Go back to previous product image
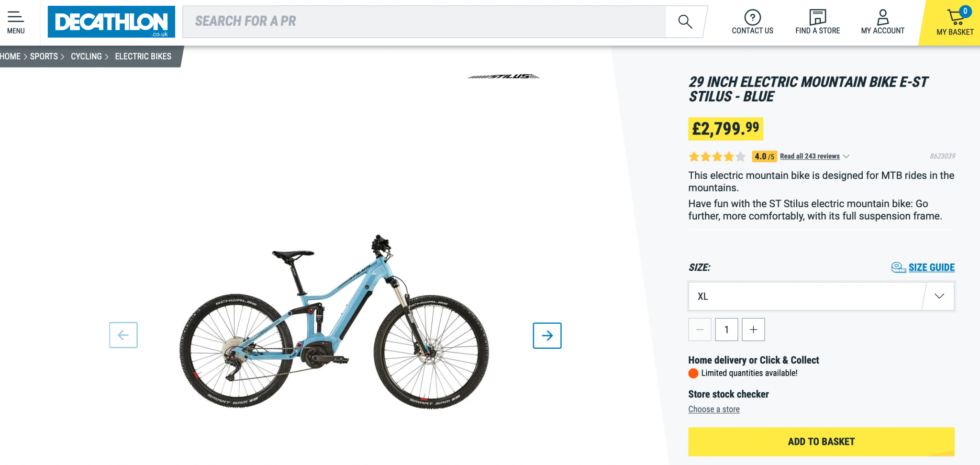The image size is (980, 465). 123,335
